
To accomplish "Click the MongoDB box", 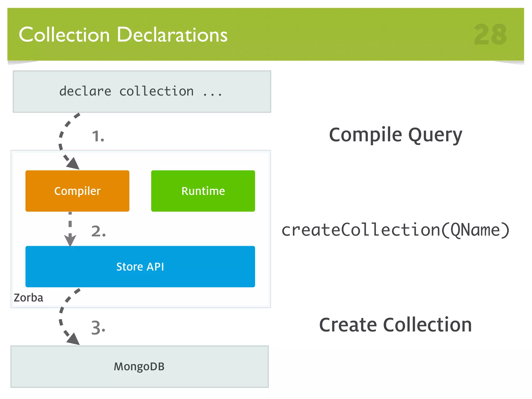I will click(x=139, y=367).
